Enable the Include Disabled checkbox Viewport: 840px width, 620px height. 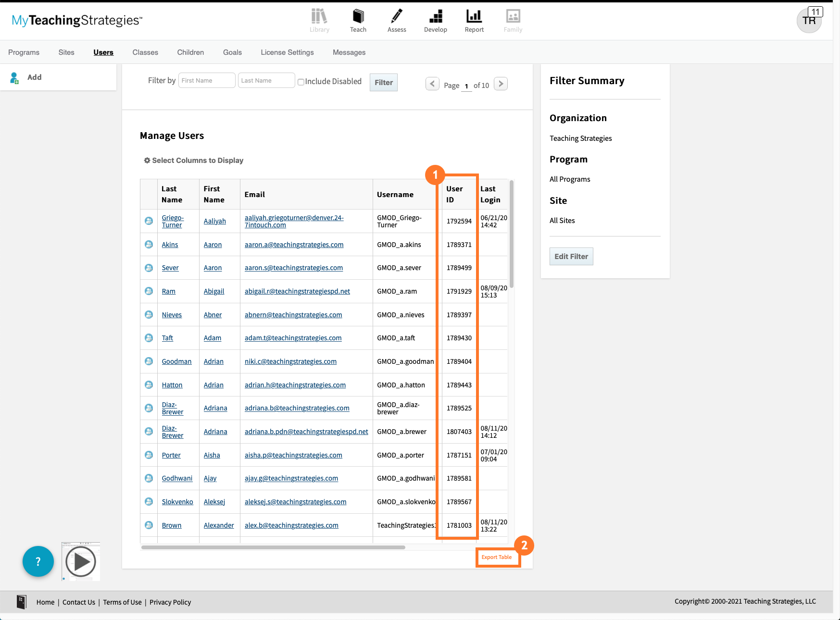(301, 82)
